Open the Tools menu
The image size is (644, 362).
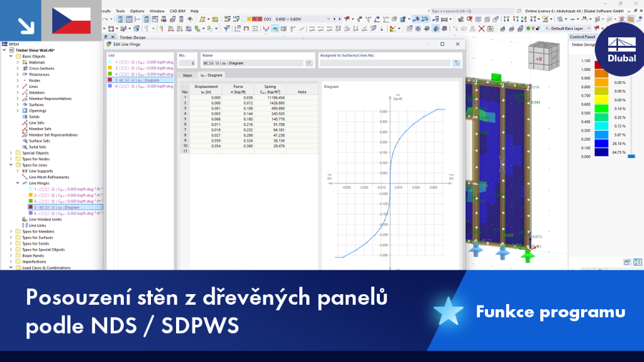tap(120, 11)
